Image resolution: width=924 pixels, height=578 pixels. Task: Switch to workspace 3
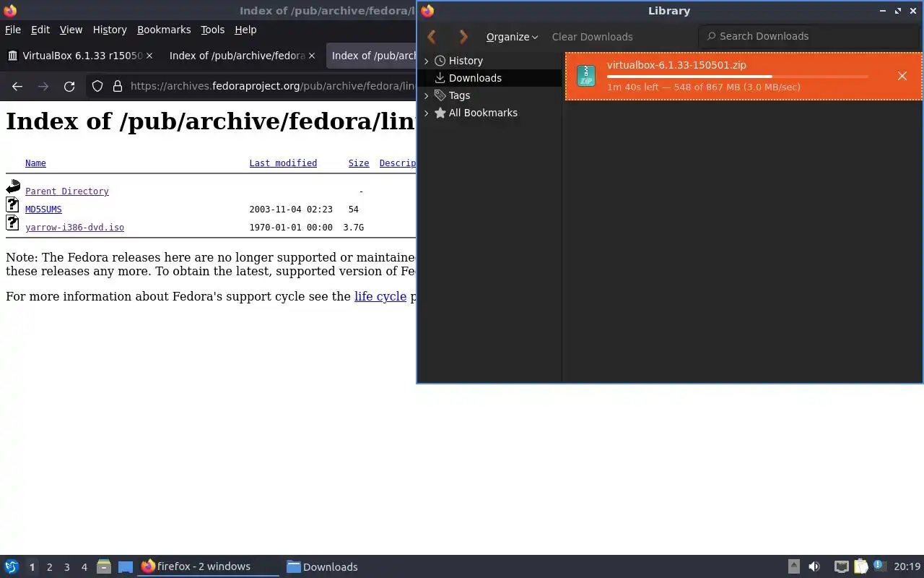tap(66, 567)
